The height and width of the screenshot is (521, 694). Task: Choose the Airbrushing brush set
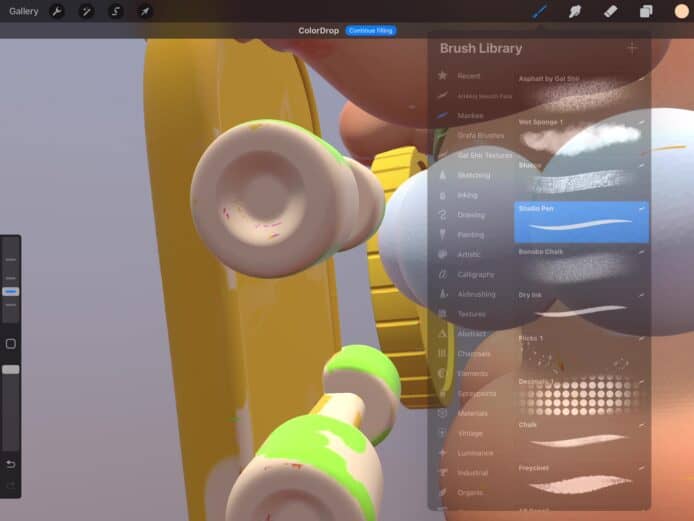point(475,294)
